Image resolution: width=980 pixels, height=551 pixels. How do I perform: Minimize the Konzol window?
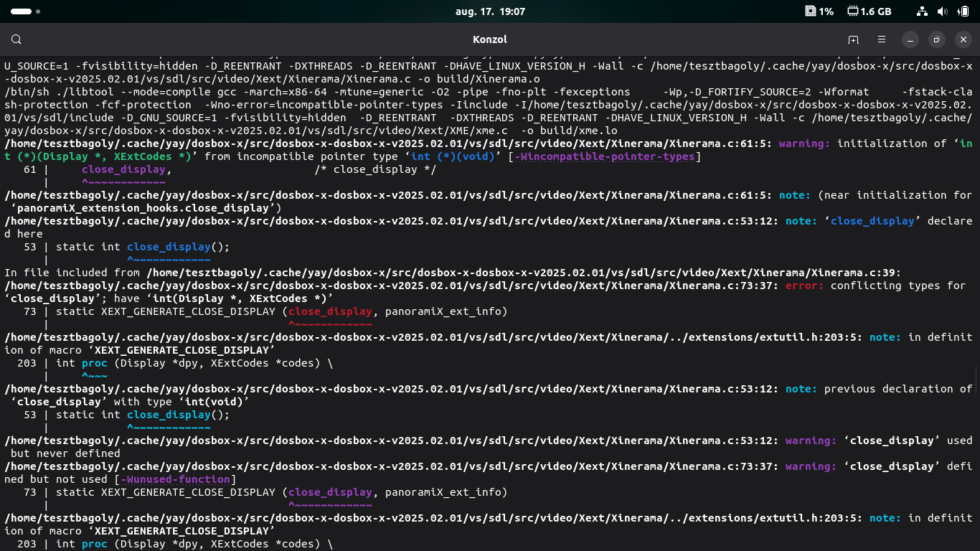910,39
